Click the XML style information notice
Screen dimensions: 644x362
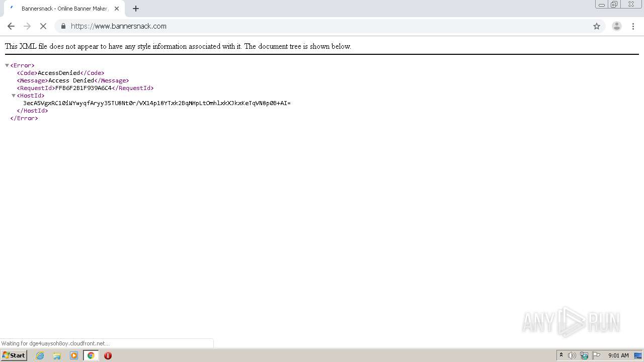[178, 46]
